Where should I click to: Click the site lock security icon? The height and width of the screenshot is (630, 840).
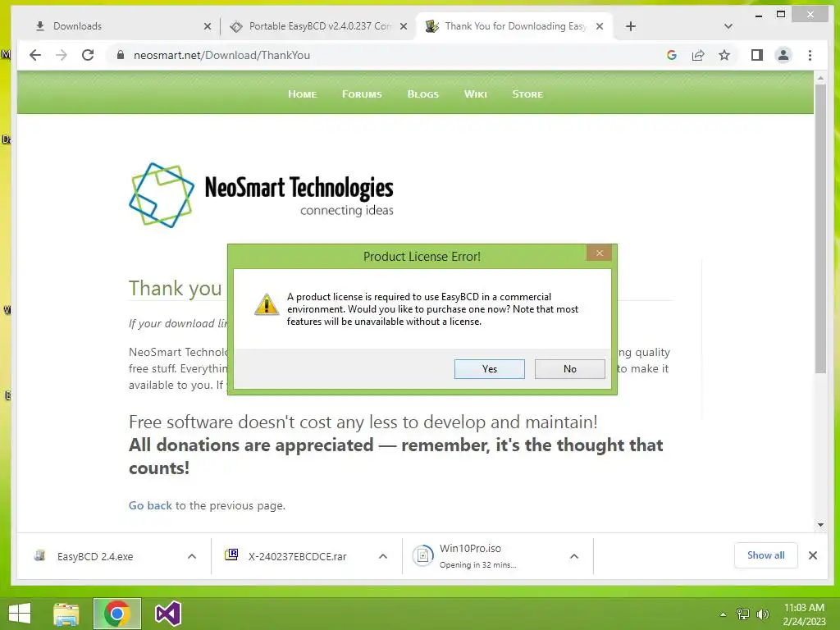tap(121, 55)
